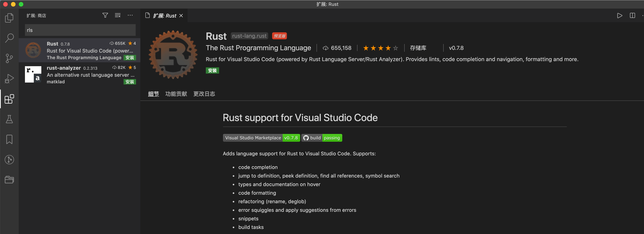Install rust-analyzer from the list
The width and height of the screenshot is (644, 234).
coord(129,82)
